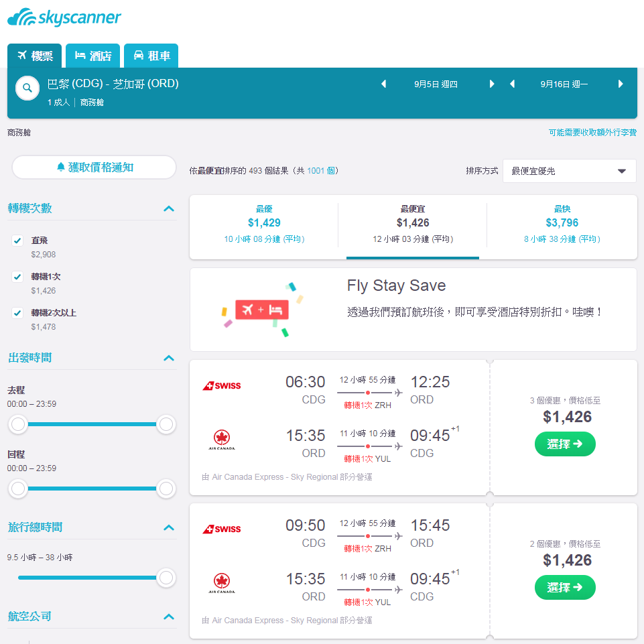Go to previous return date before 9月16日
This screenshot has width=644, height=644.
(x=512, y=84)
